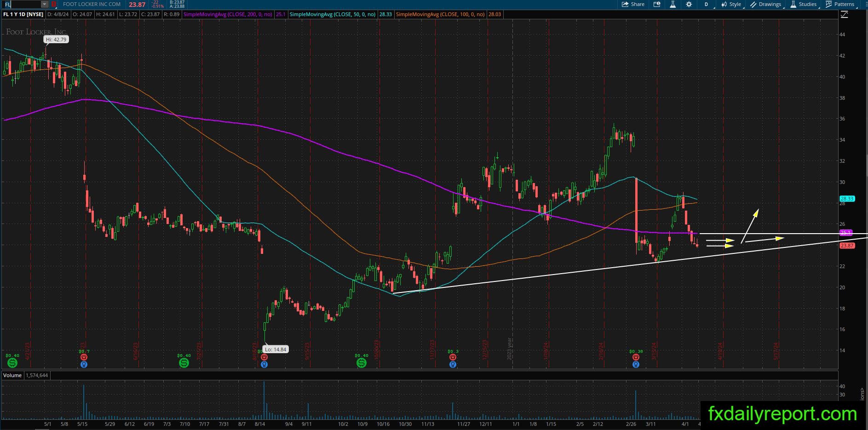The image size is (868, 430).
Task: Click the line-chart icon below the Patterns button
Action: pos(844,15)
